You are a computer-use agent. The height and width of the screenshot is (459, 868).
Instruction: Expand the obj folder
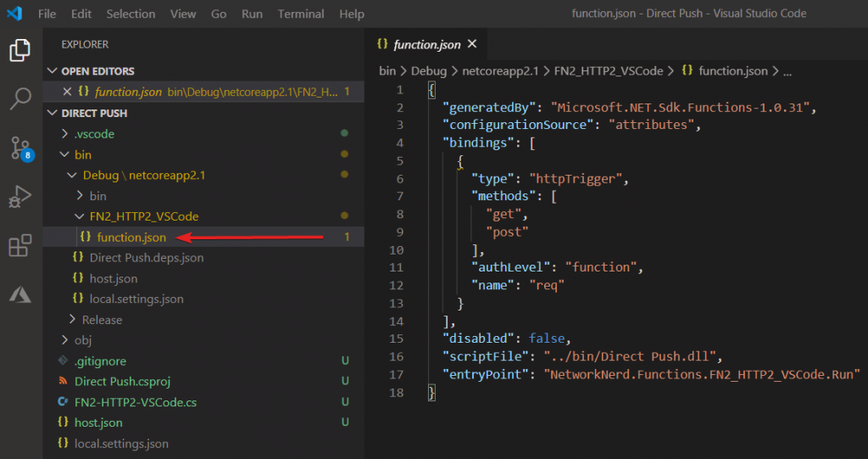(64, 340)
